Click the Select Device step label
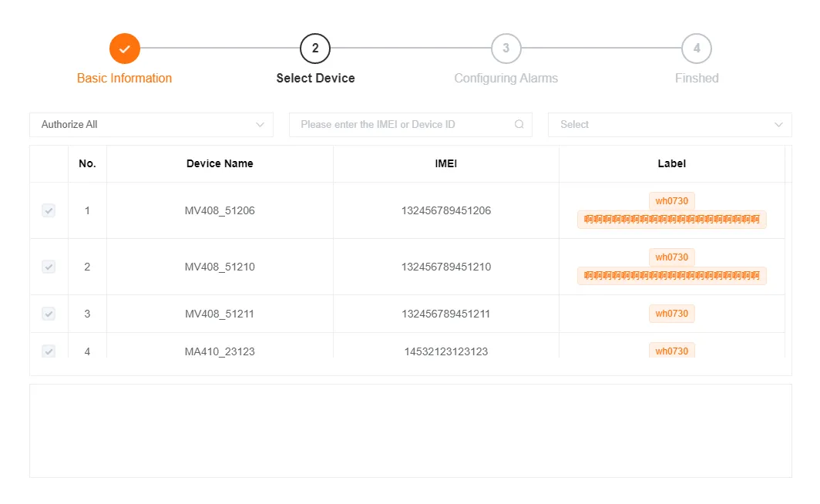 pos(315,78)
